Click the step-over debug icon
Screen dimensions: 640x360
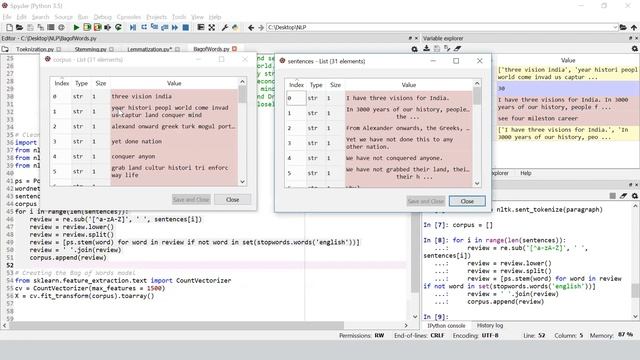tap(144, 27)
